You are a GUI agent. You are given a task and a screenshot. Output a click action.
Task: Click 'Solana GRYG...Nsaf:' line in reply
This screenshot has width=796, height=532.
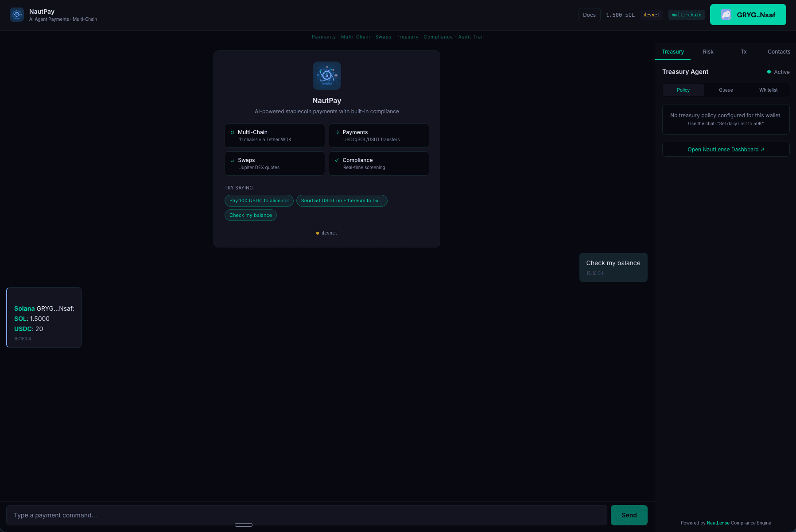pyautogui.click(x=44, y=308)
